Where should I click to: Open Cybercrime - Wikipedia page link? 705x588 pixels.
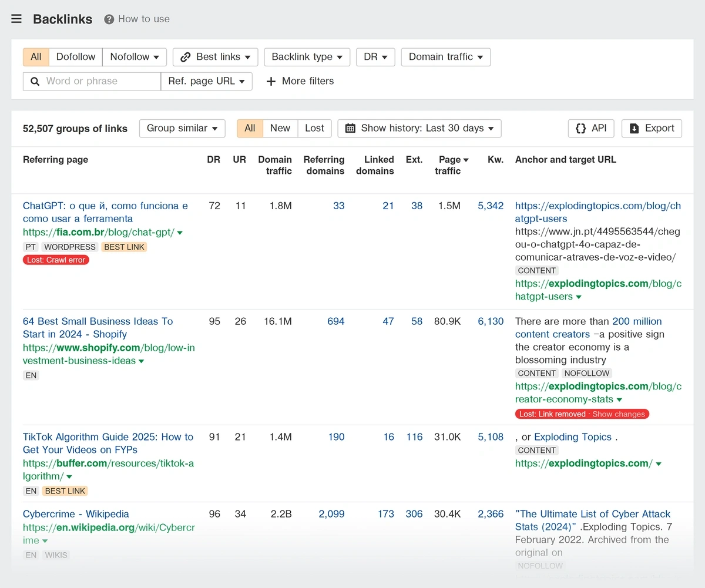pyautogui.click(x=76, y=514)
